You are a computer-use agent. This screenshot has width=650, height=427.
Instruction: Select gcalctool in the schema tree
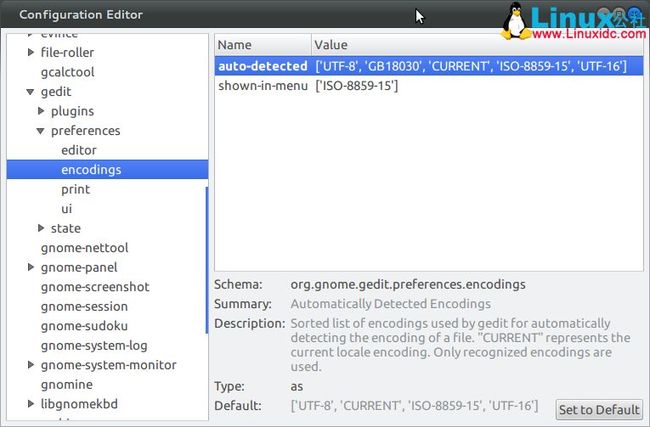click(x=68, y=72)
